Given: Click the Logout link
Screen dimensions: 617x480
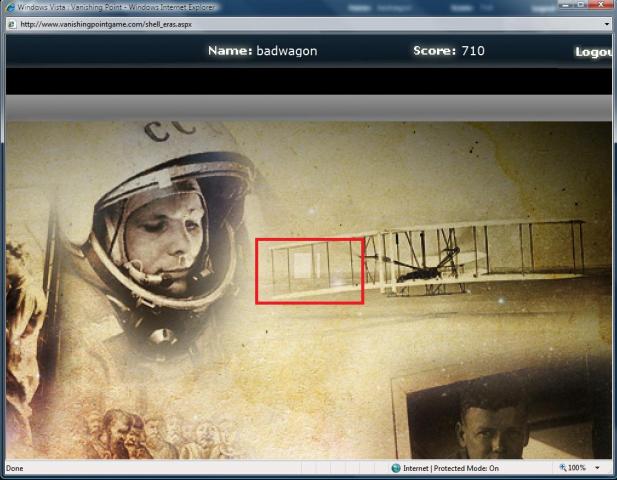Looking at the screenshot, I should pos(593,52).
